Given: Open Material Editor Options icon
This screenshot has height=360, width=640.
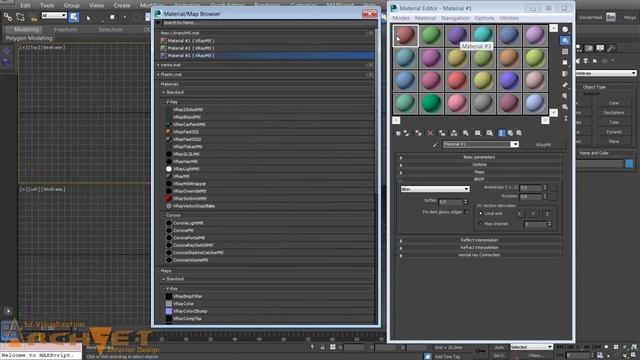Looking at the screenshot, I should coord(565,96).
